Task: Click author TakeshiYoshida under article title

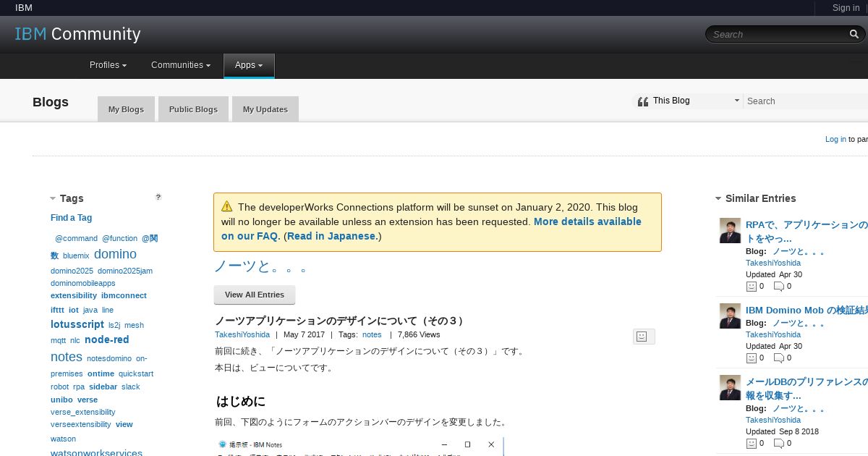Action: click(242, 334)
